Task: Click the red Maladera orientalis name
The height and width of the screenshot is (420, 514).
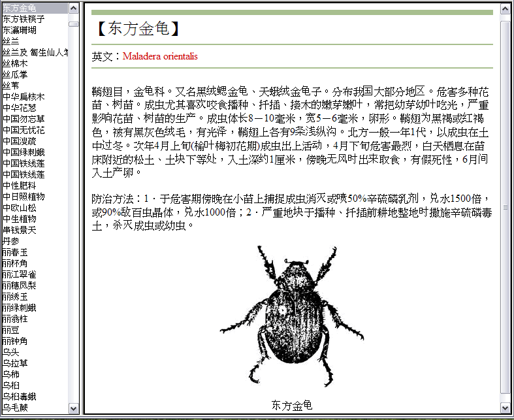Action: (160, 56)
